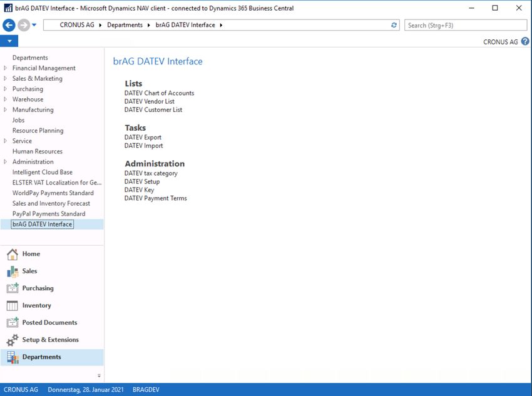Open the Posted Documents navigation menu

coord(49,322)
